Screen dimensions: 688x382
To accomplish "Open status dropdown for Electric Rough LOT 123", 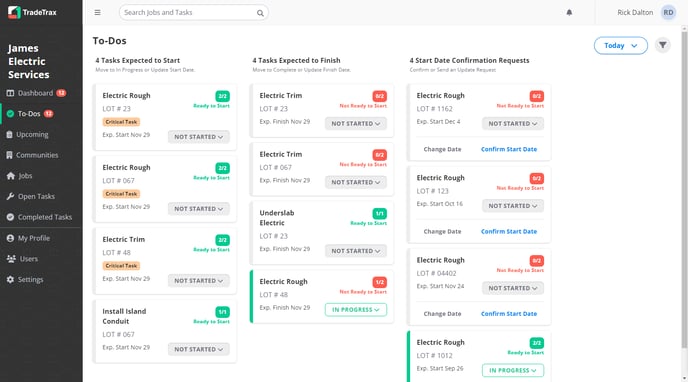I will (513, 206).
